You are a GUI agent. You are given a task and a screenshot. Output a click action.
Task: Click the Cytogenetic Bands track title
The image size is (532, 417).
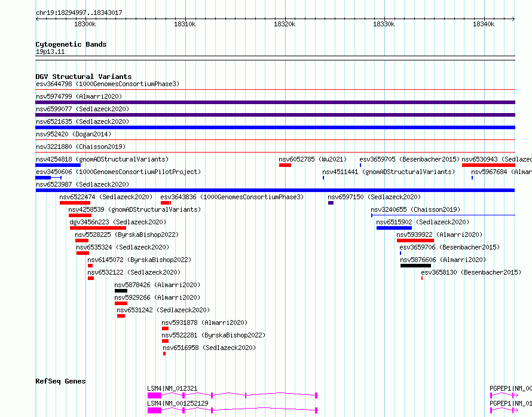point(71,44)
